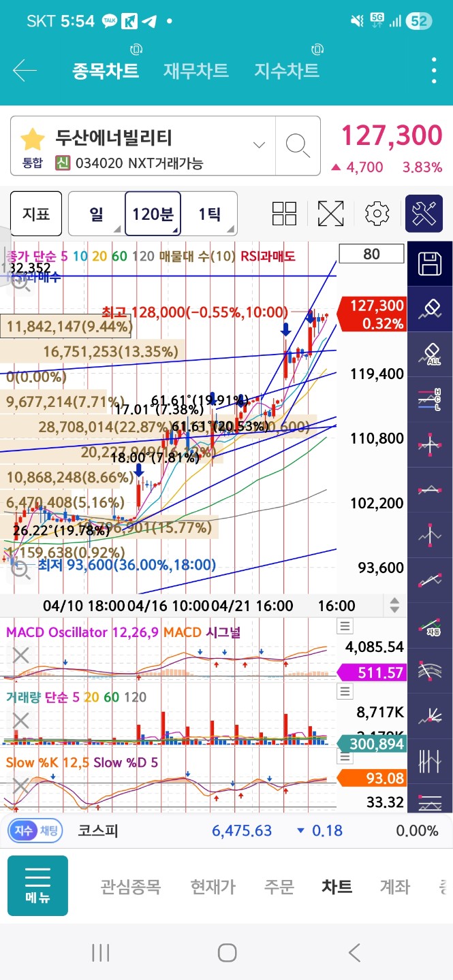Screen dimensions: 453x980
Task: Open chart settings gear
Action: pos(377,214)
